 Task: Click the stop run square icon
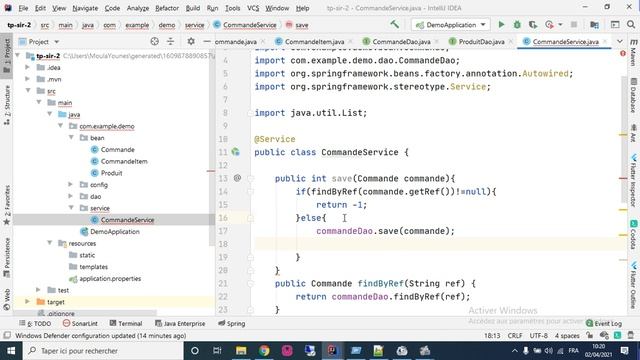click(573, 24)
